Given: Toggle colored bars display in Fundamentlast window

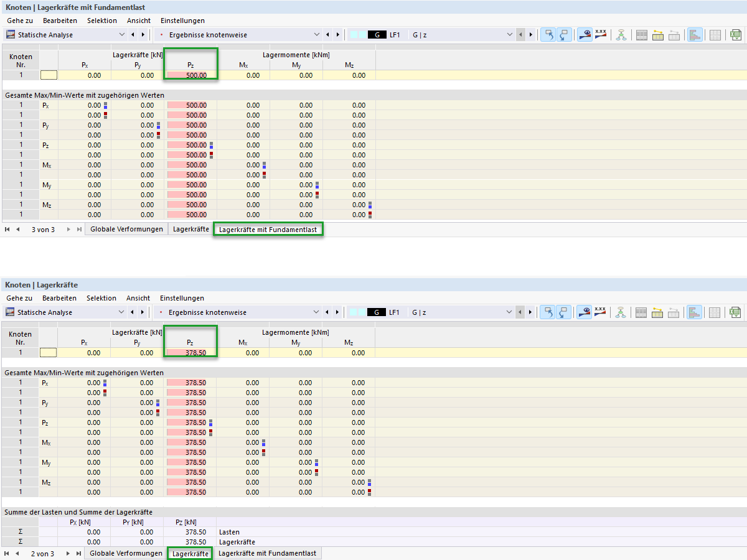Looking at the screenshot, I should point(695,35).
